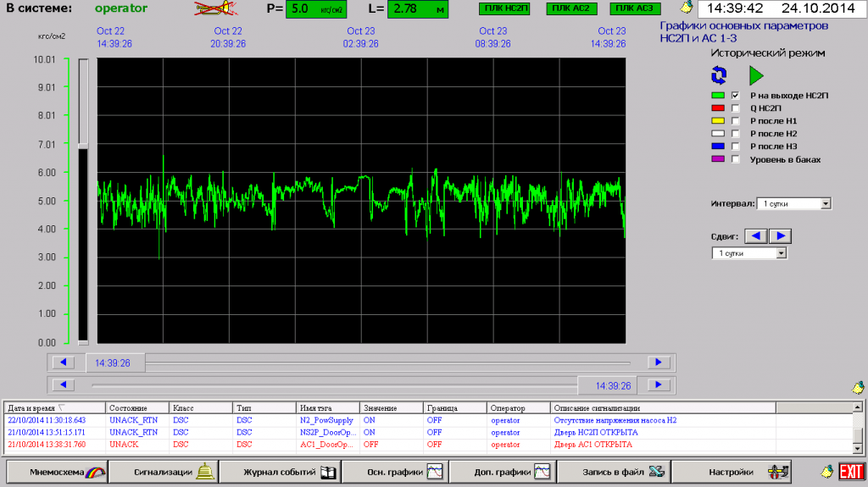Click the blue refresh arrows icon
Viewport: 868px width, 487px height.
[x=719, y=75]
